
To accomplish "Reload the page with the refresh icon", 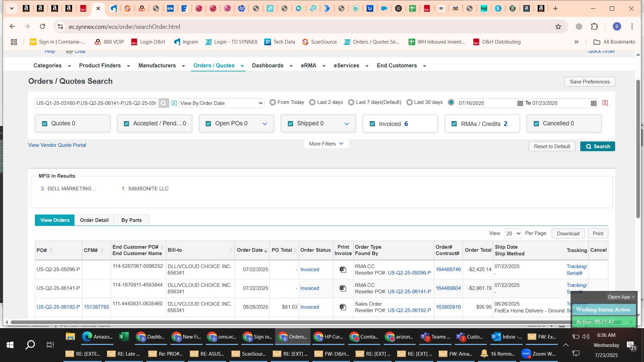I will click(42, 26).
